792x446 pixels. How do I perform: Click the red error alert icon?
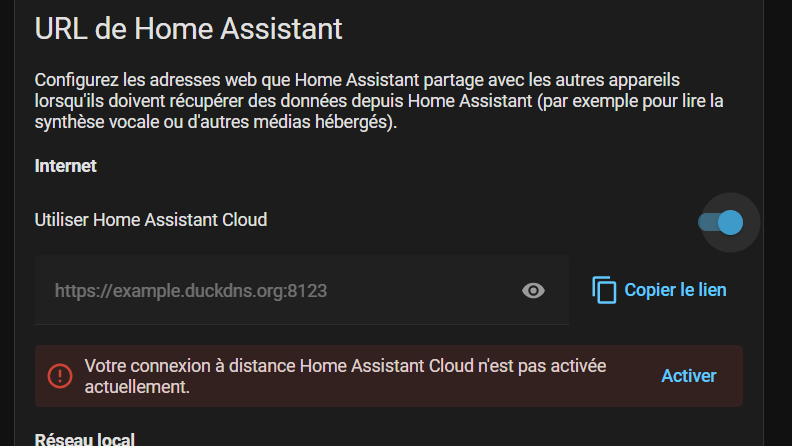pos(60,376)
